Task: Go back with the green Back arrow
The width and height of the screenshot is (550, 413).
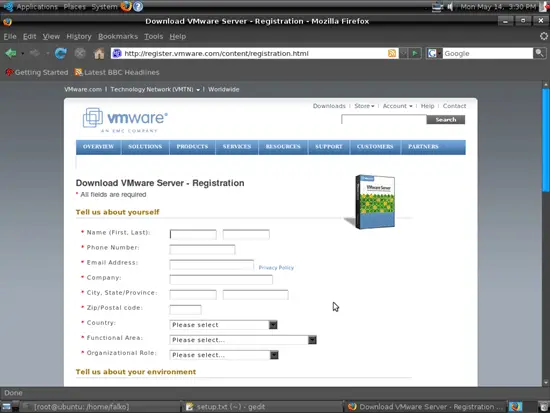Action: [11, 53]
